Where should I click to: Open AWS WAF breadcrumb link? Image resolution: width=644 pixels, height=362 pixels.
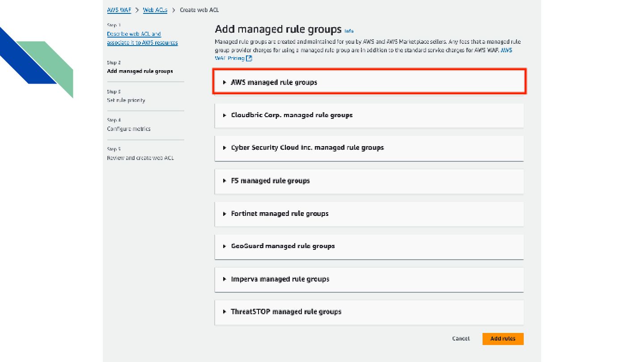point(119,10)
